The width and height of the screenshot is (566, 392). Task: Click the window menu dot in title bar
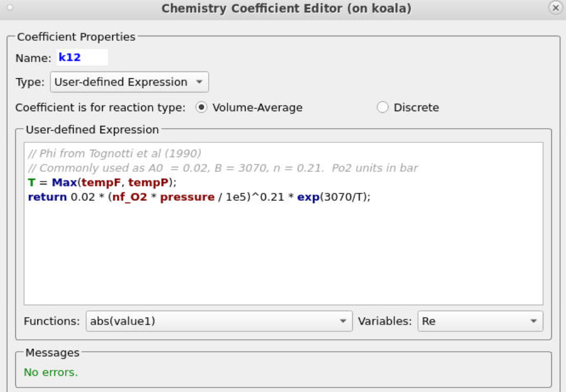[x=10, y=9]
